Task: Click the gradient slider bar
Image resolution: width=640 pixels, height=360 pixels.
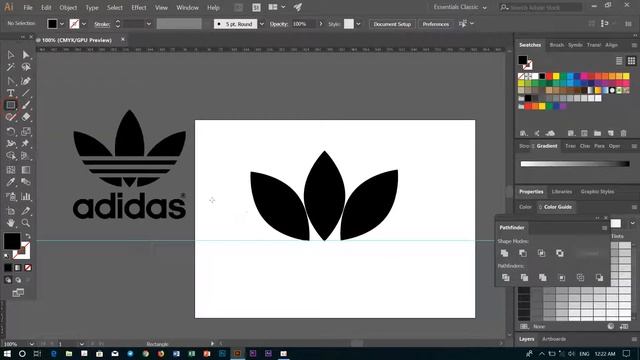Action: (x=575, y=164)
